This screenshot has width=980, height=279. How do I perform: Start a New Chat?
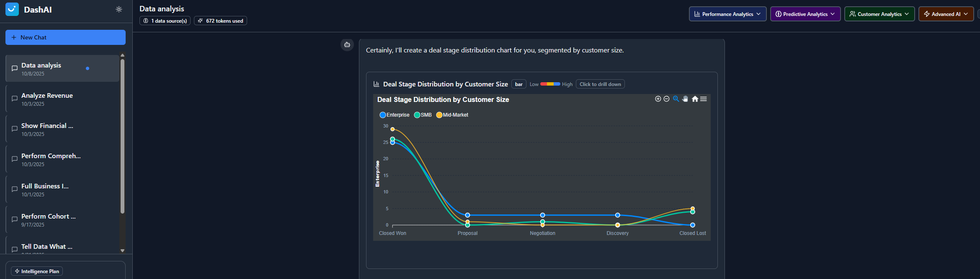[65, 37]
